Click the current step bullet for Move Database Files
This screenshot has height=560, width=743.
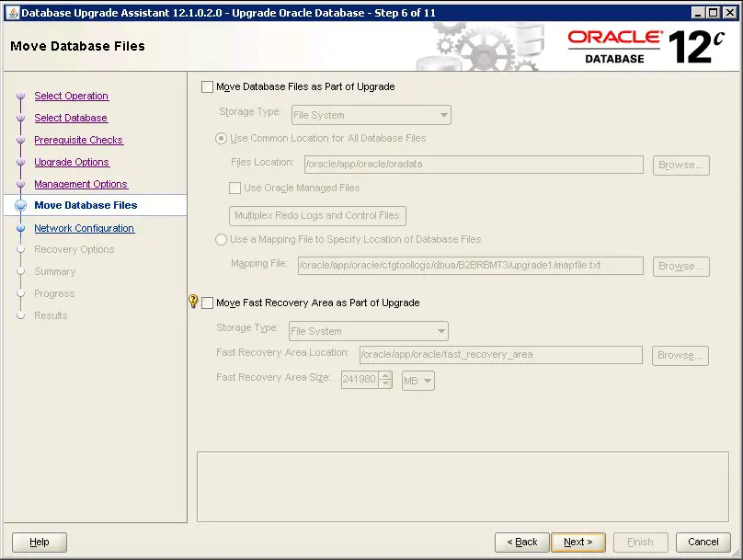coord(20,205)
